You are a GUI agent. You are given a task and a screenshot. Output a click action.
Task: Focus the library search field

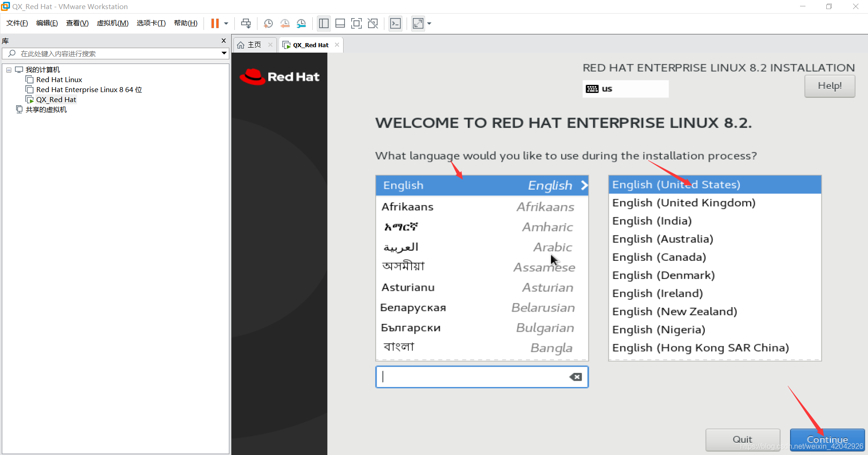[x=116, y=54]
